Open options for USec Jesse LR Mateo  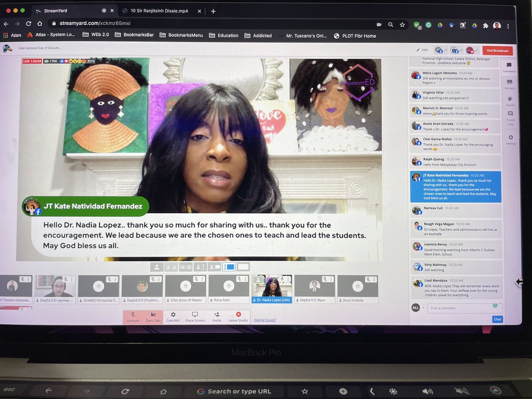[203, 279]
